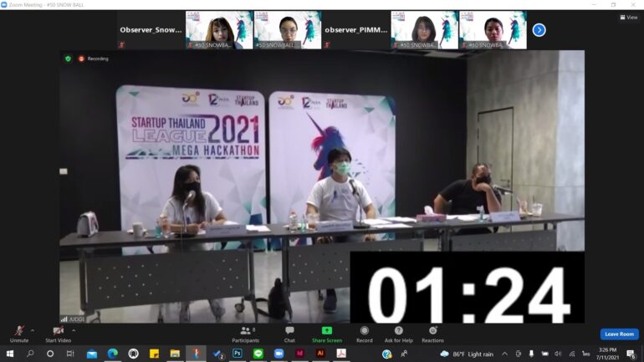Click the Get Help question-mark taskbar icon
This screenshot has width=644, height=362.
click(386, 354)
